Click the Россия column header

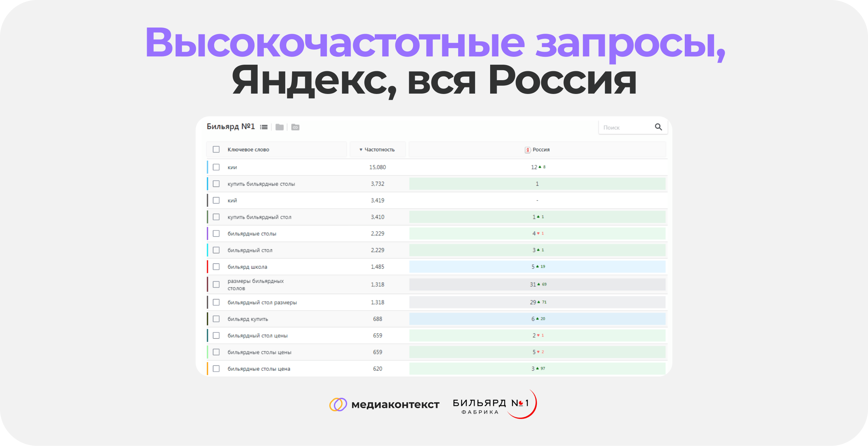[537, 150]
